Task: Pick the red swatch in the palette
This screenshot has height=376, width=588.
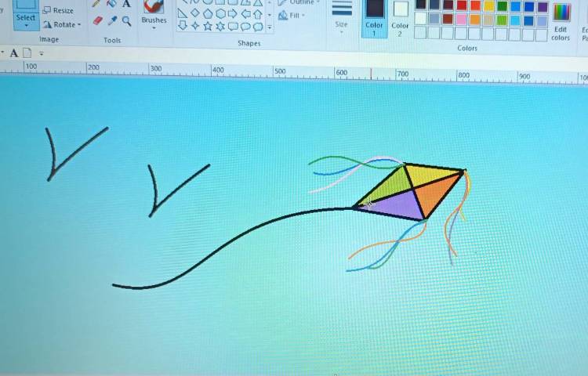Action: pyautogui.click(x=462, y=5)
